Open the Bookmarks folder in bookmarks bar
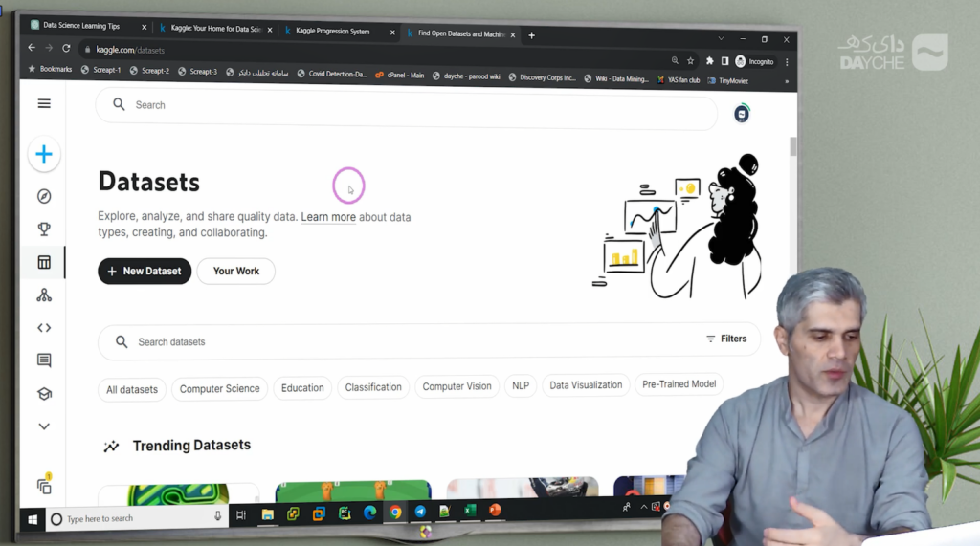This screenshot has height=546, width=980. pyautogui.click(x=50, y=69)
